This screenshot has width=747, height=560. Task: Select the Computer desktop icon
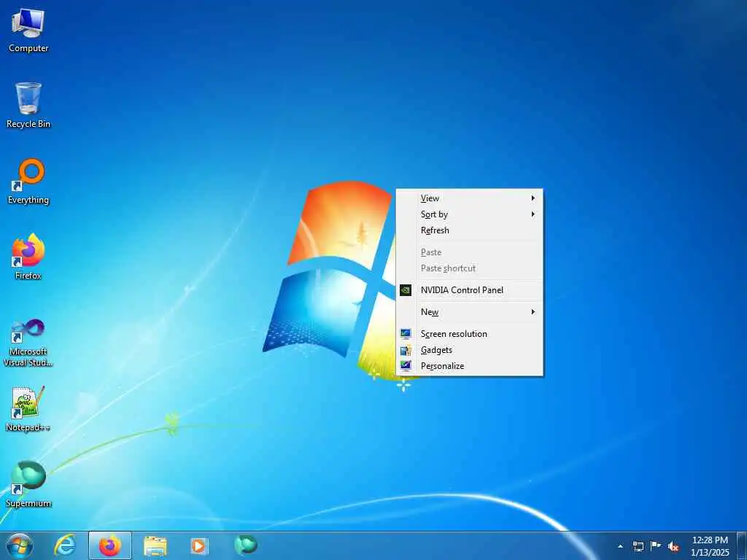coord(28,31)
